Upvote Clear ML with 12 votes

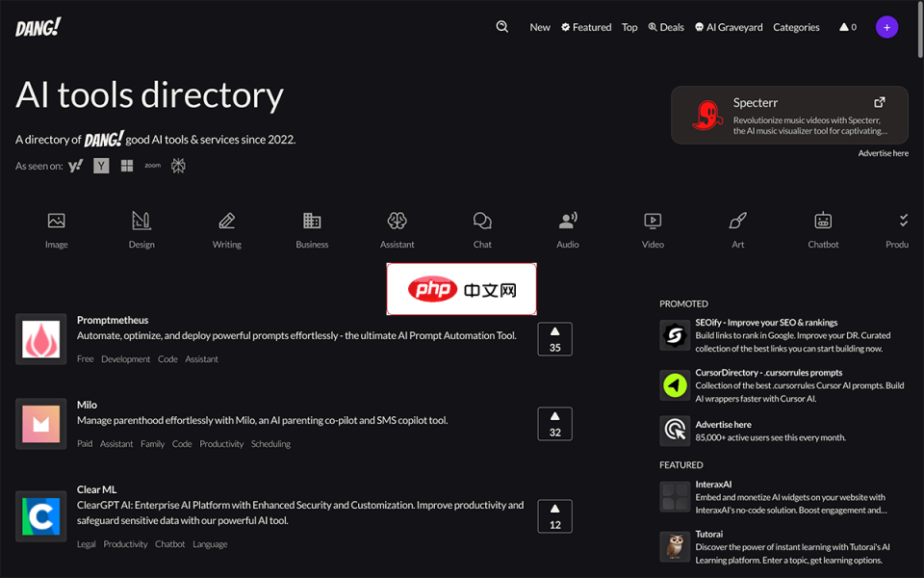click(x=554, y=516)
